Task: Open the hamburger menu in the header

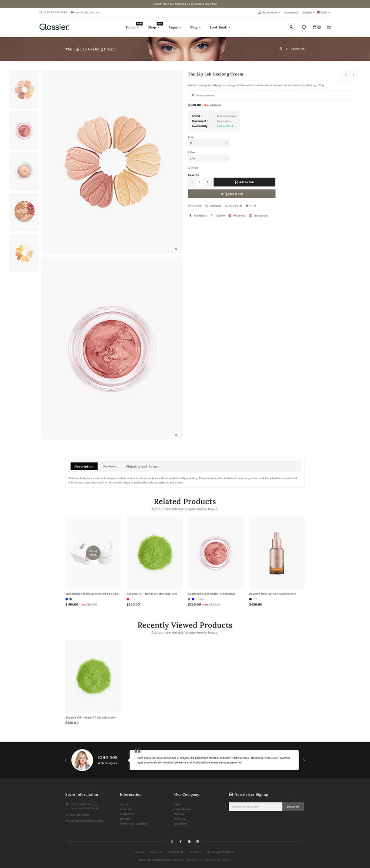Action: [x=329, y=27]
